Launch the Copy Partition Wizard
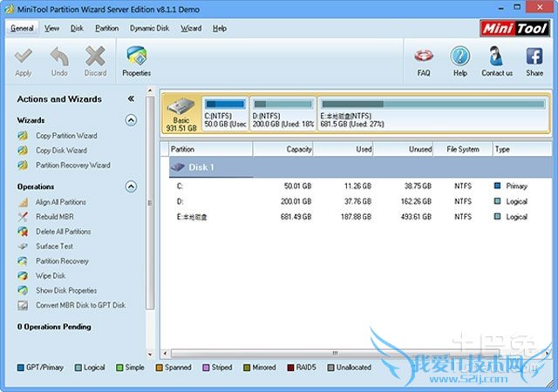This screenshot has width=558, height=392. click(x=65, y=136)
